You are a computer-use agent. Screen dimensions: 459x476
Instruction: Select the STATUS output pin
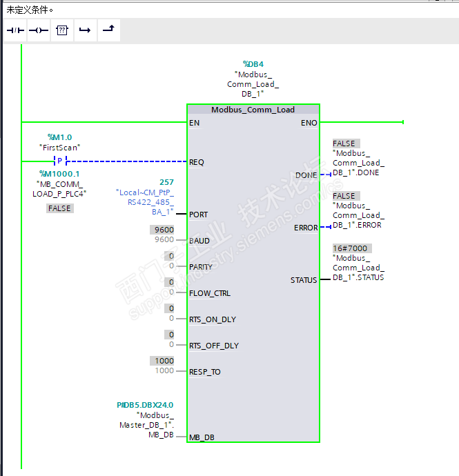tap(304, 280)
